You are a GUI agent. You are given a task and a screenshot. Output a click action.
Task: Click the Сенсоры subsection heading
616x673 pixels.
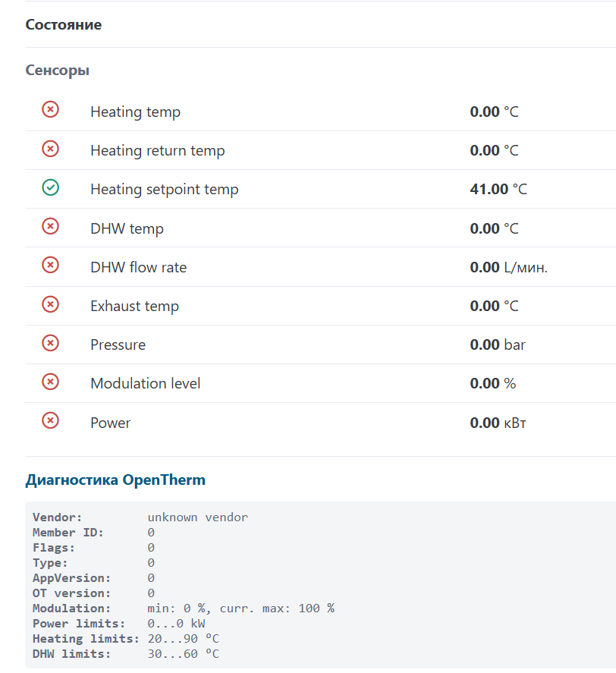point(58,71)
